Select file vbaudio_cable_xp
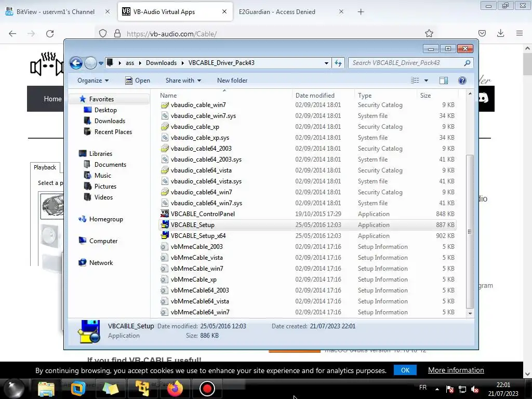532x399 pixels. coord(195,127)
